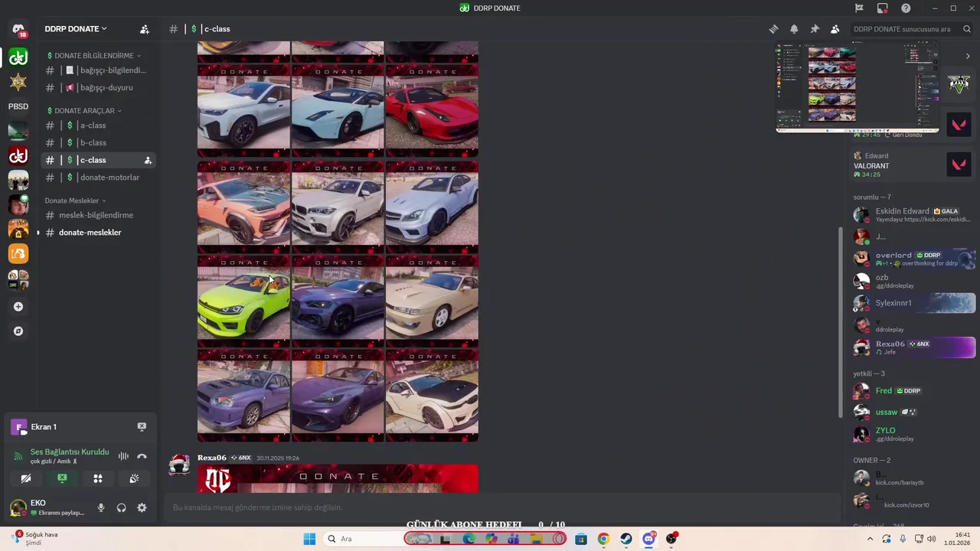Mute microphone next to EKO
The height and width of the screenshot is (551, 980).
pyautogui.click(x=100, y=507)
